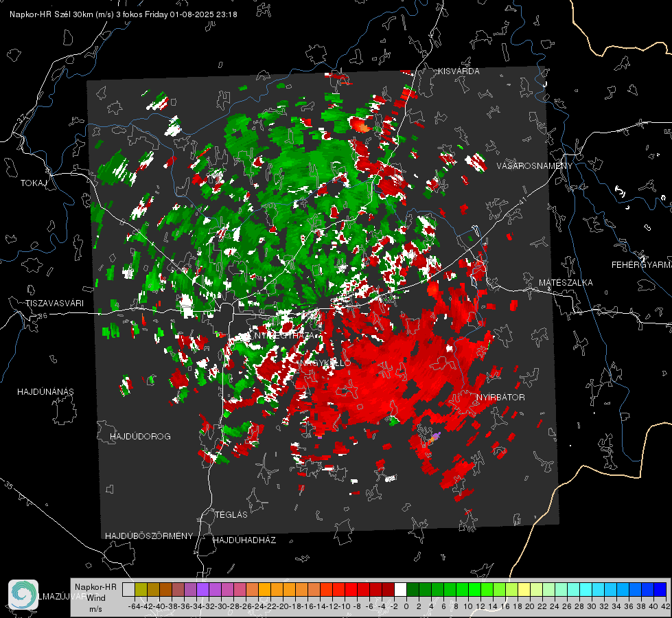The width and height of the screenshot is (672, 618).
Task: Click the HAJDÚBÖSZÖRMÉNY city label
Action: (x=149, y=536)
